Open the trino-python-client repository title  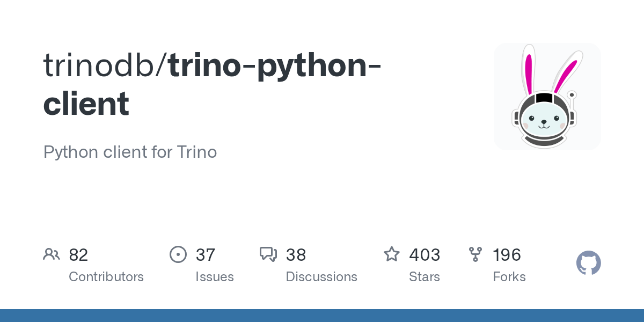coord(274,65)
